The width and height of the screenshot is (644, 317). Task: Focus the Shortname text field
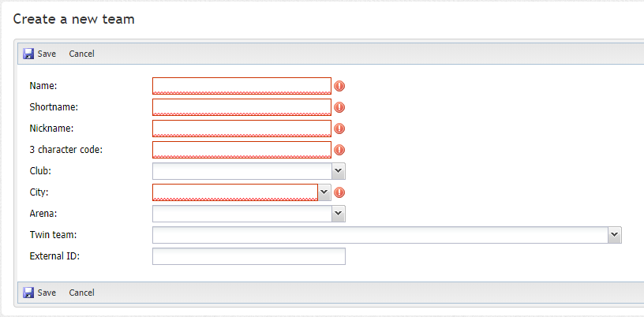click(242, 107)
